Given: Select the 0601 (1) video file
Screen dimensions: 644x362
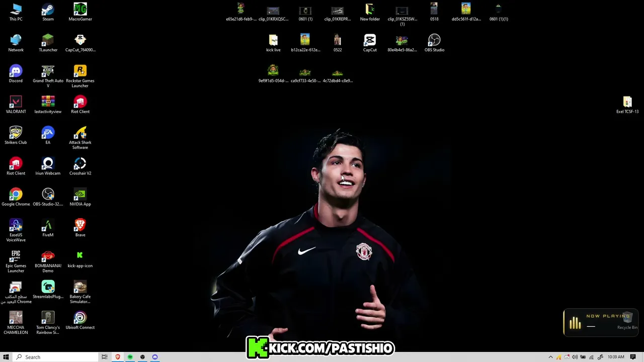Looking at the screenshot, I should coord(305,12).
